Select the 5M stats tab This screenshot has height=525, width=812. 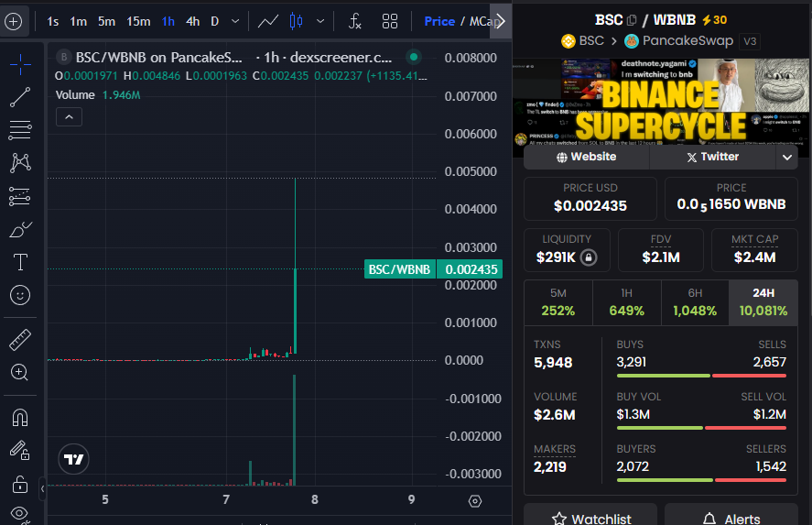click(x=558, y=302)
